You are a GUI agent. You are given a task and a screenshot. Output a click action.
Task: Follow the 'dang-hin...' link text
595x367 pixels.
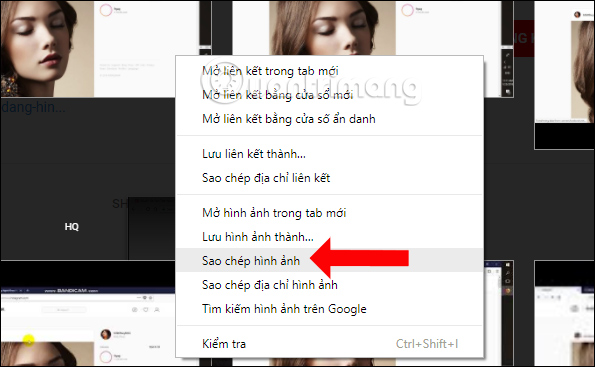(x=33, y=107)
